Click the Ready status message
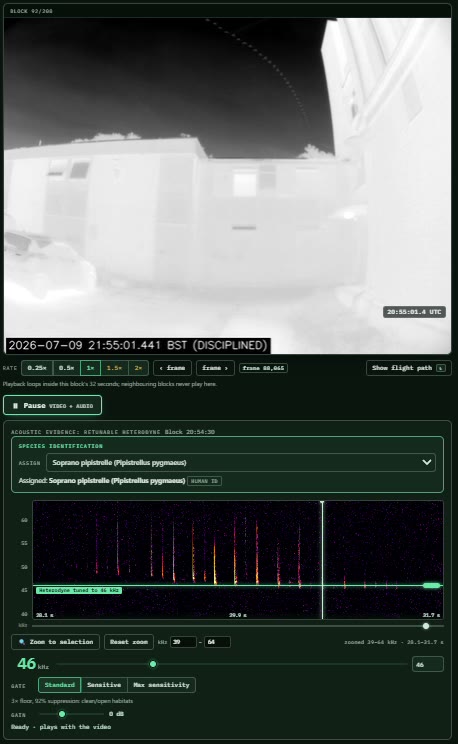The height and width of the screenshot is (744, 458). point(61,726)
